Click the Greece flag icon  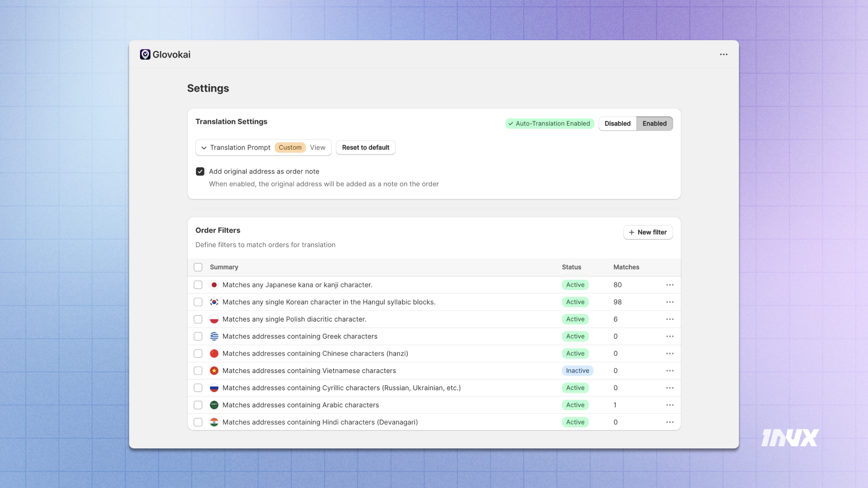click(x=214, y=336)
